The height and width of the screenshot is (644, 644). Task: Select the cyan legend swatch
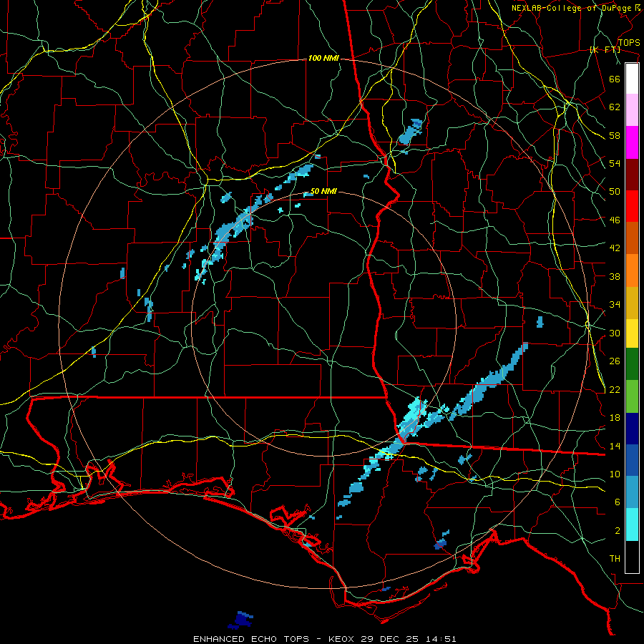coord(632,525)
